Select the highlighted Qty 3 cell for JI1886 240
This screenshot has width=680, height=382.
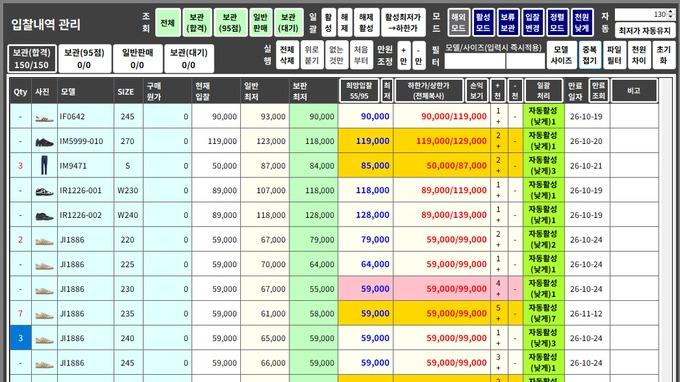pyautogui.click(x=20, y=338)
